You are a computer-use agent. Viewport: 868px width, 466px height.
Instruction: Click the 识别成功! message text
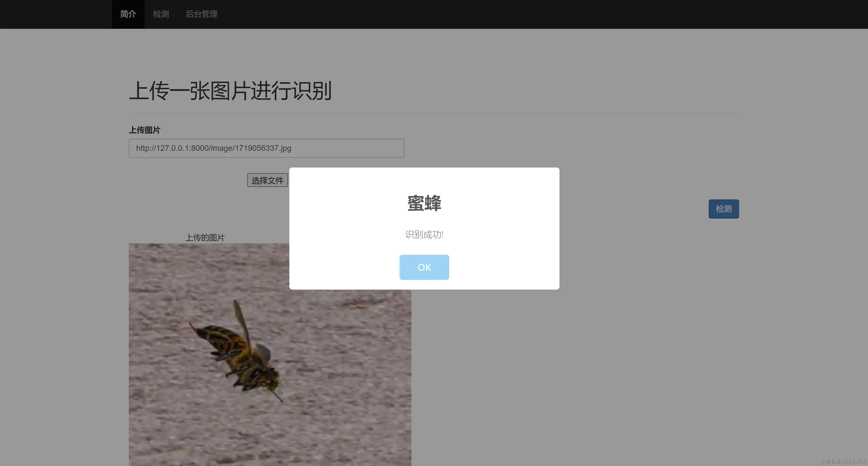tap(424, 234)
